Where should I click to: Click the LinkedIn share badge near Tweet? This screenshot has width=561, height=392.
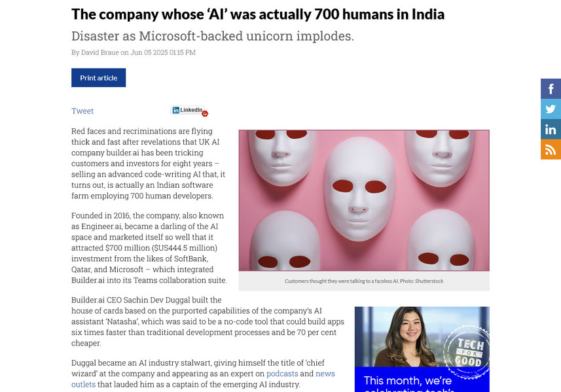pyautogui.click(x=187, y=110)
